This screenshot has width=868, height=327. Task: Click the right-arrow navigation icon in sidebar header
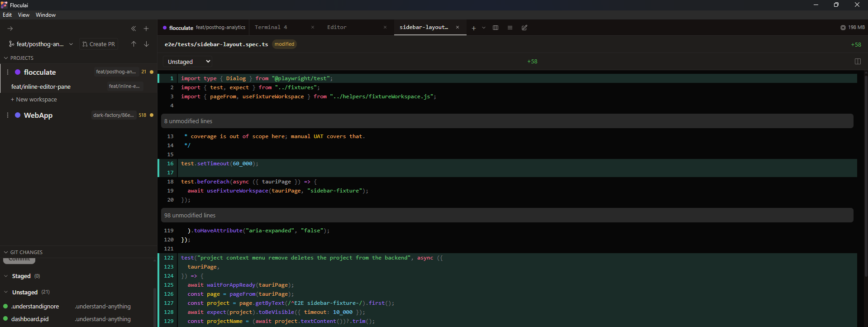[10, 29]
